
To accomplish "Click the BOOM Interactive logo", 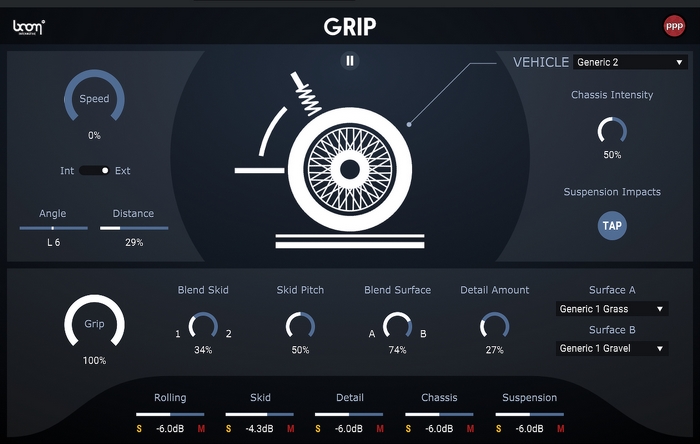I will (29, 26).
